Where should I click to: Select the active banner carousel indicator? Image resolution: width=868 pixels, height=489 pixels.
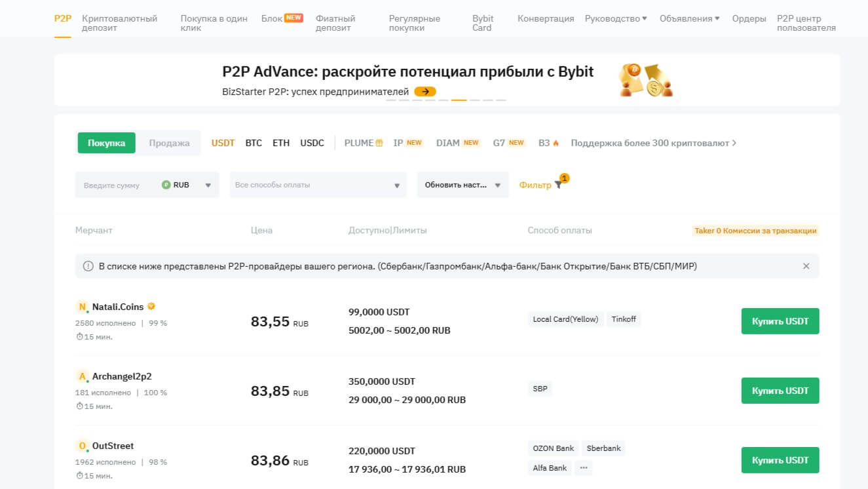click(459, 100)
